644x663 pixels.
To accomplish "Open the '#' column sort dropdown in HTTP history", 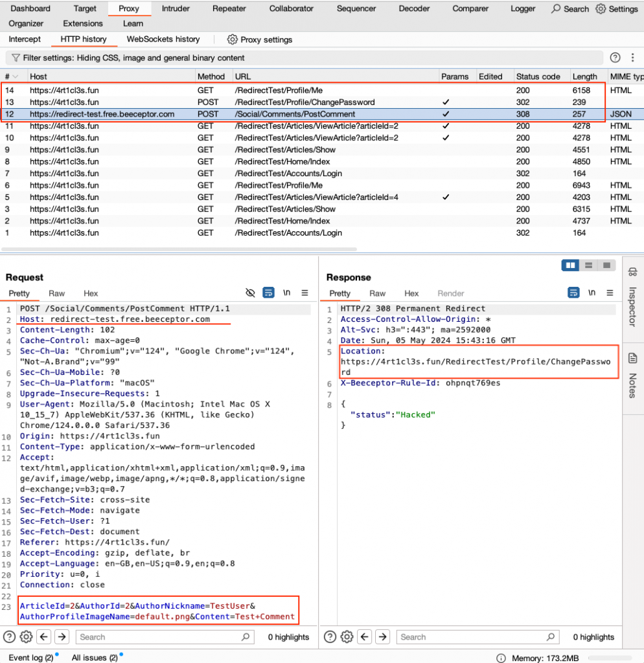I will pyautogui.click(x=16, y=76).
